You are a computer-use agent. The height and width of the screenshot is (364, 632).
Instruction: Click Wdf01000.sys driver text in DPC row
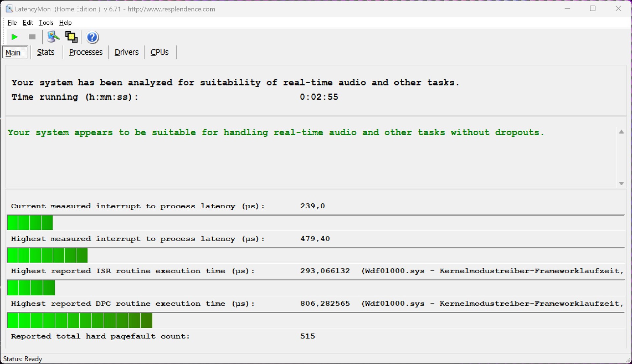pos(492,303)
